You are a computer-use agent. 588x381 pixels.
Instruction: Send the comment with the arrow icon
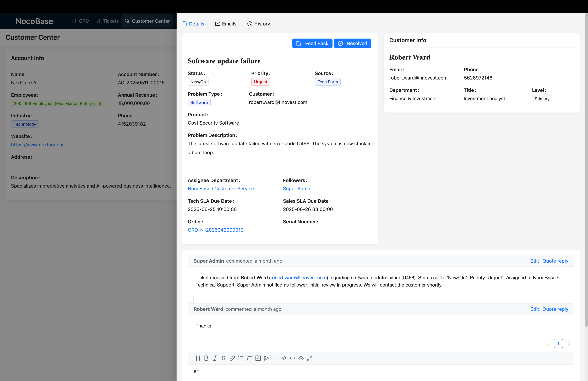tap(266, 358)
